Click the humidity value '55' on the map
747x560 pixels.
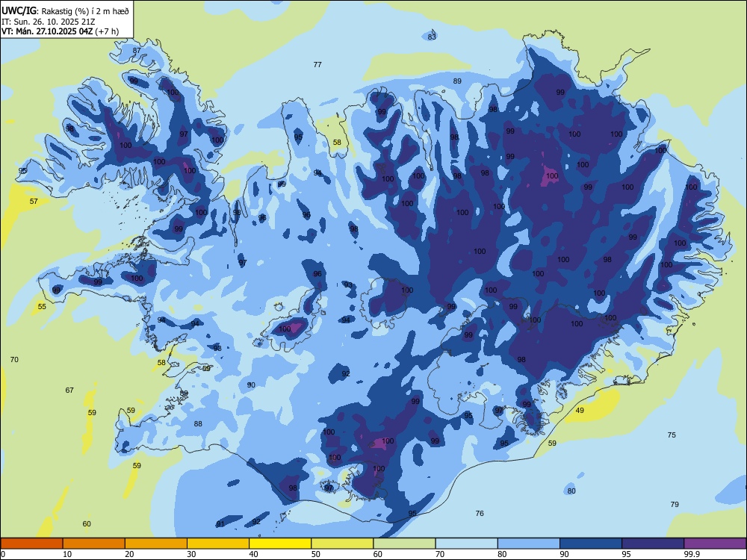coord(42,307)
